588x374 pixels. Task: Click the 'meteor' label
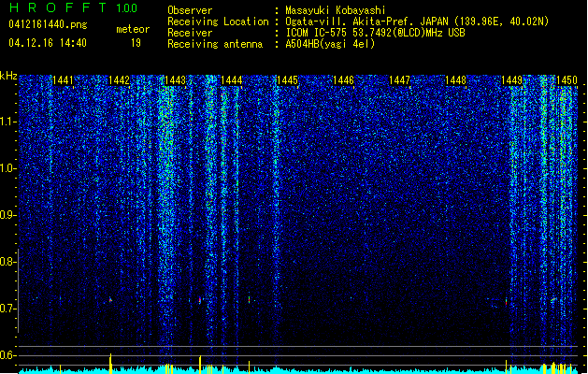(133, 29)
